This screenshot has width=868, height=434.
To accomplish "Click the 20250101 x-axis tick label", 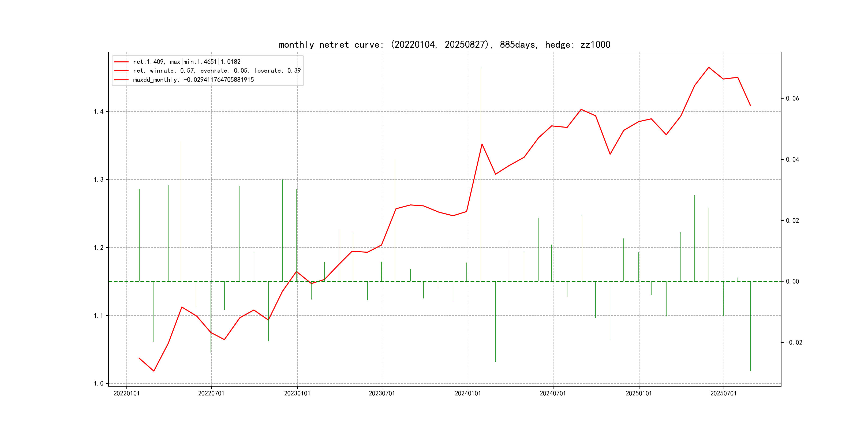I will [x=639, y=394].
